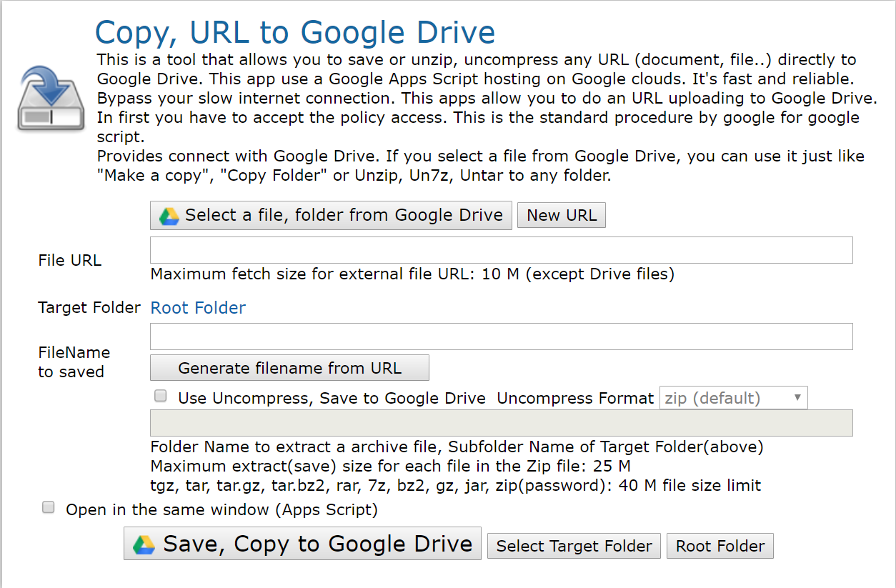The height and width of the screenshot is (588, 896).
Task: Click the 'Maximum fetch size' hint text
Action: coord(412,274)
